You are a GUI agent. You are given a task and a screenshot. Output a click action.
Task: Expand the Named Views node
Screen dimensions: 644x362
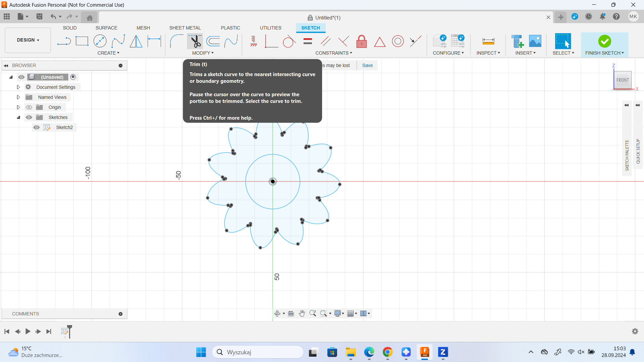(18, 97)
